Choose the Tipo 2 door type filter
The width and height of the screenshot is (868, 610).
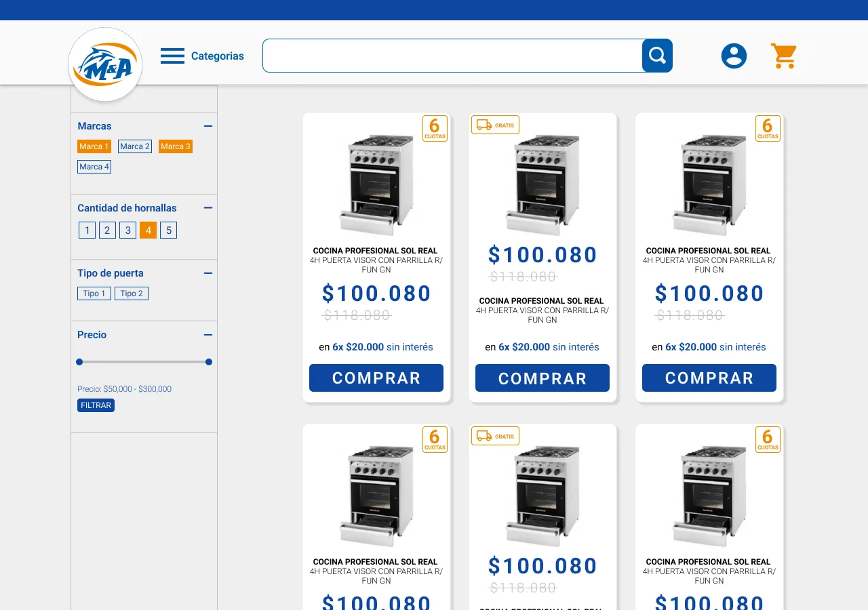132,293
